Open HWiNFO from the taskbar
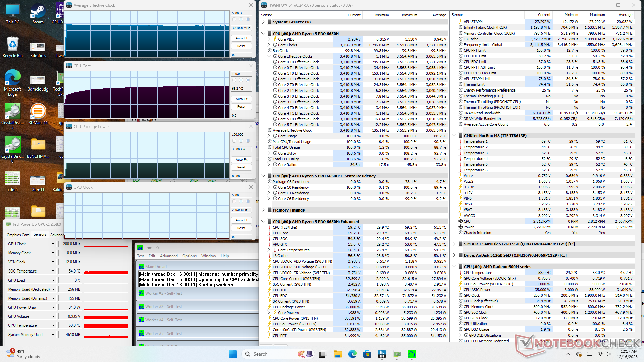 [x=382, y=354]
